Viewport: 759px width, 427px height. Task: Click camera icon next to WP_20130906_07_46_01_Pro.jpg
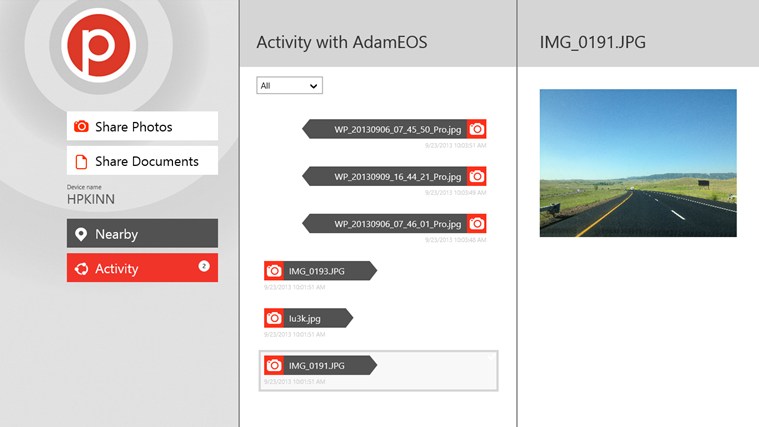pyautogui.click(x=477, y=223)
